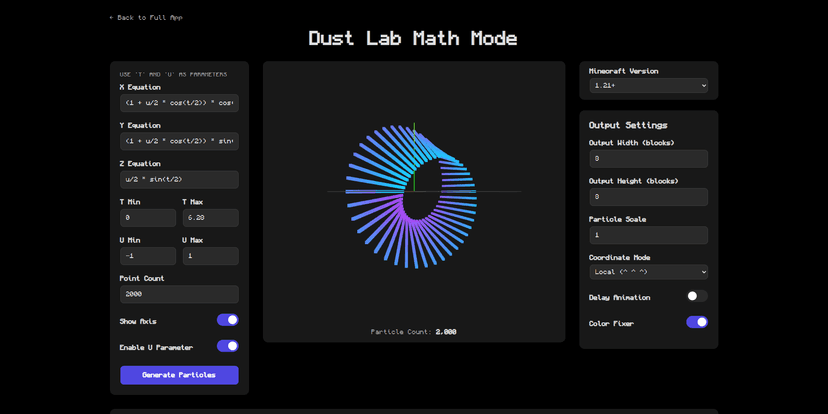The image size is (828, 414).
Task: Edit the T Max value field
Action: [210, 218]
